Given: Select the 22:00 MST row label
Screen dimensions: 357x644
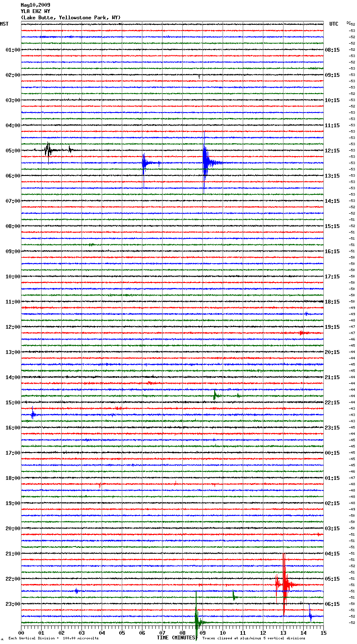Looking at the screenshot, I should coord(13,579).
